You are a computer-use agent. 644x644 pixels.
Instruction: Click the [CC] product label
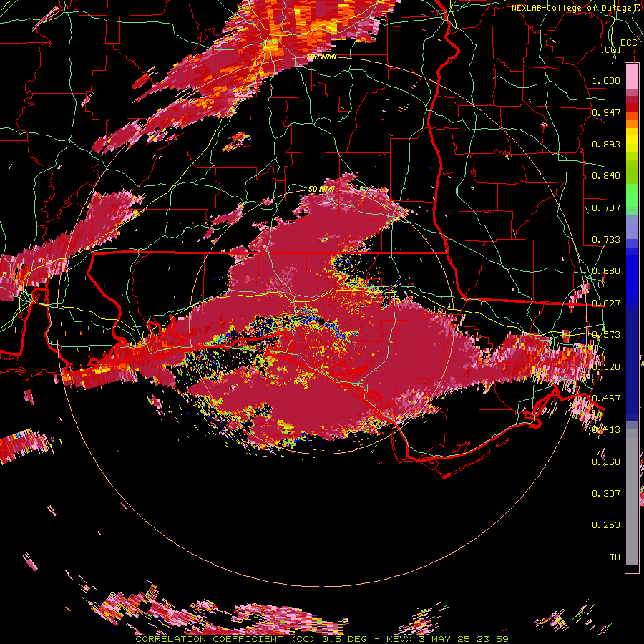pos(611,49)
